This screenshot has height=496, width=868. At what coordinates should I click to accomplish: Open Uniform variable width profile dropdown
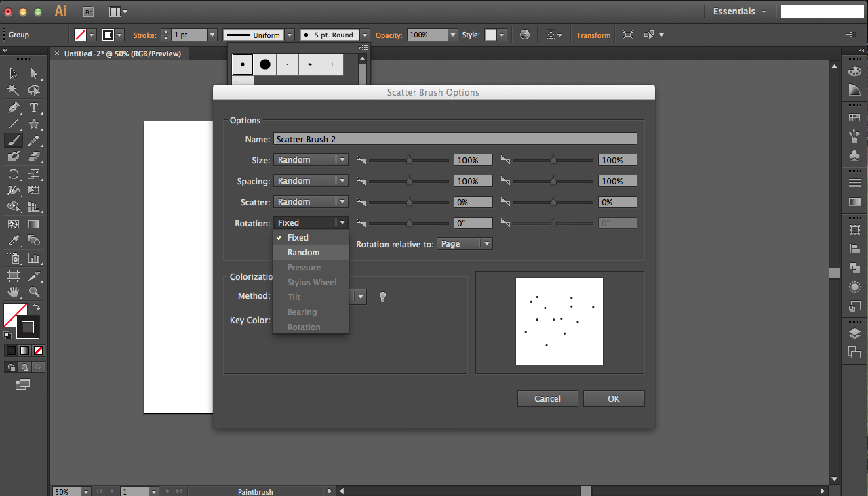click(290, 35)
